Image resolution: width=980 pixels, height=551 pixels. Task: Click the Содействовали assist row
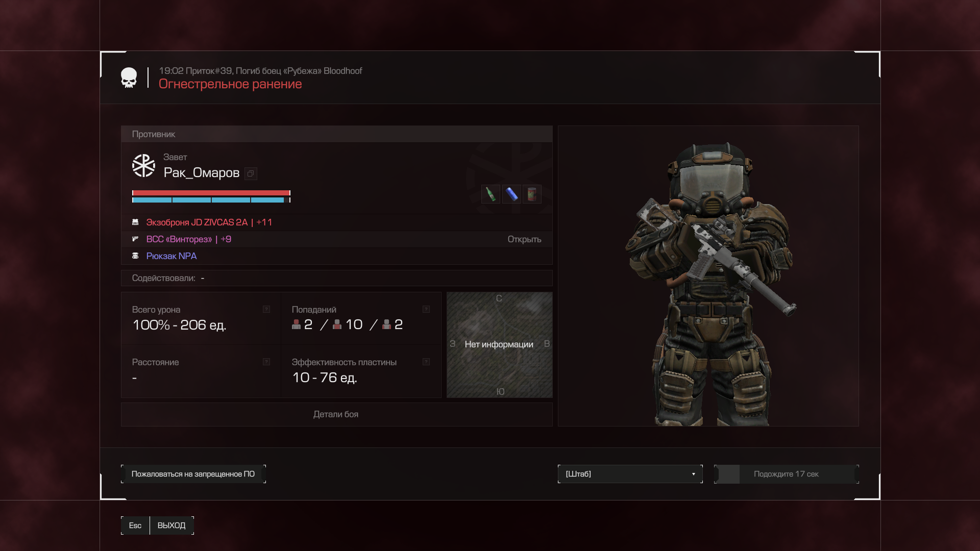point(337,278)
